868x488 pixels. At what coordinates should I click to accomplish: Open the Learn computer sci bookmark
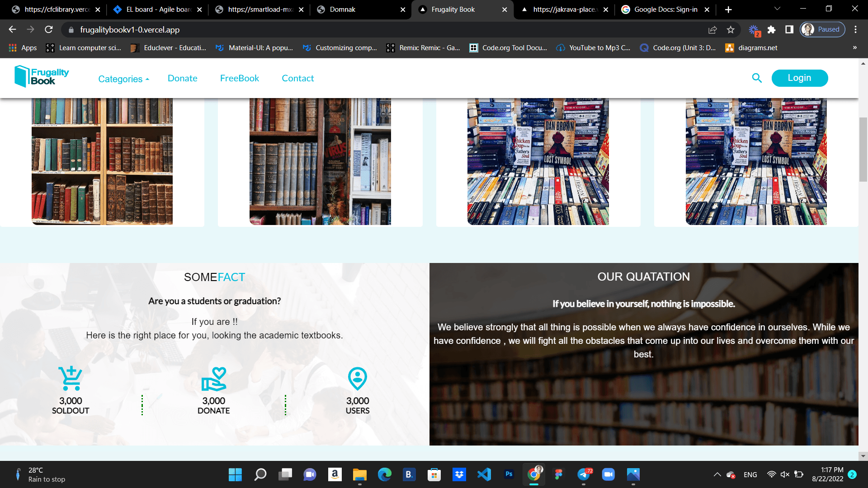tap(84, 48)
